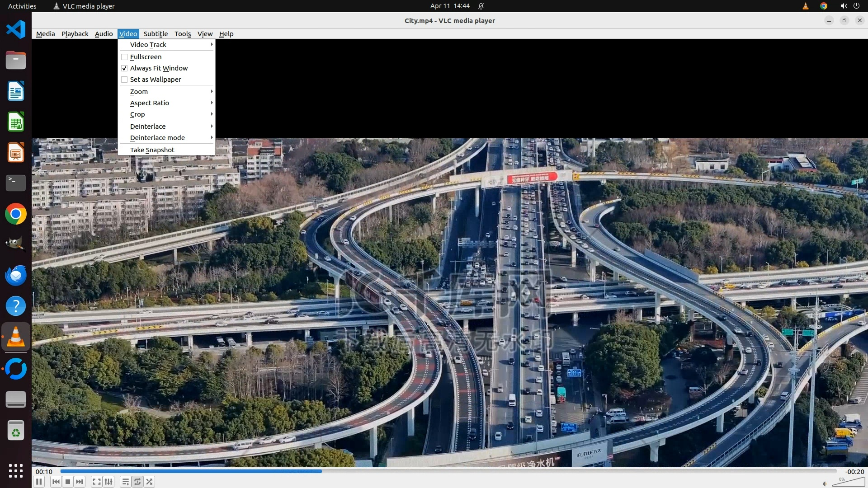Show the playlist using the playlist icon
This screenshot has width=868, height=488.
pos(126,482)
